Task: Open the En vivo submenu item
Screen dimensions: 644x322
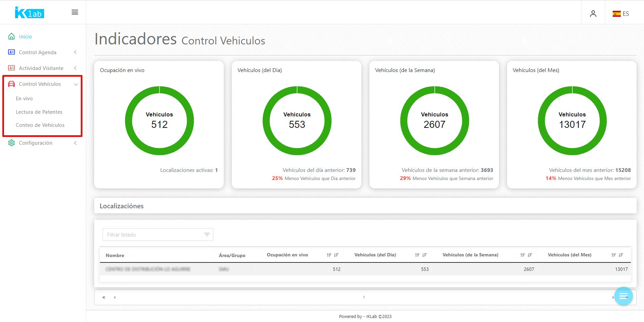Action: (24, 99)
